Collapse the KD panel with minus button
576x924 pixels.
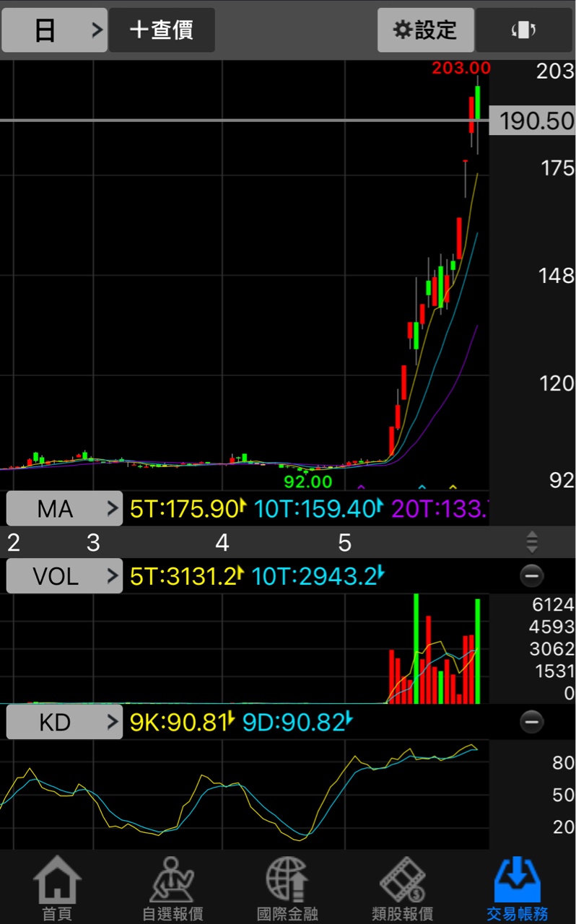point(532,721)
